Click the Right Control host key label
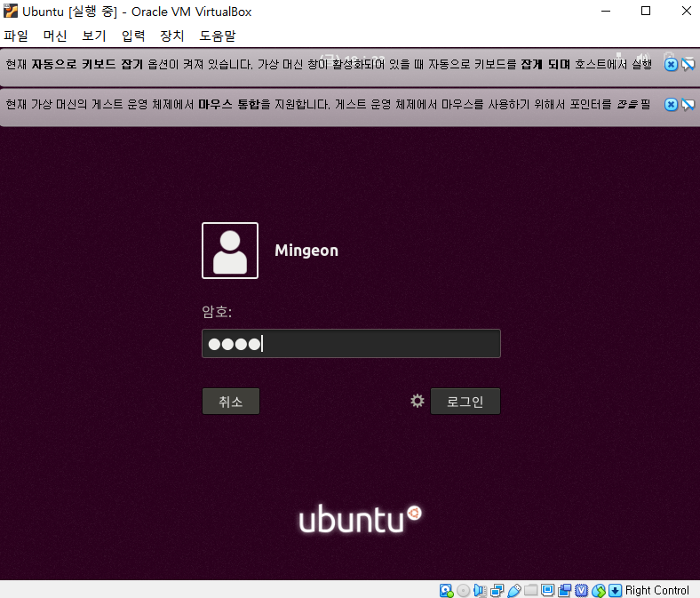This screenshot has width=700, height=598. (657, 590)
